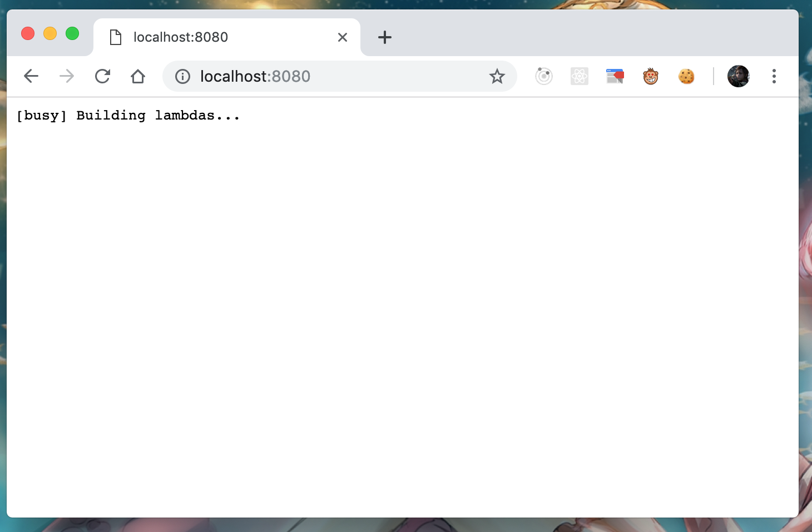
Task: Click the Home button
Action: pos(138,76)
